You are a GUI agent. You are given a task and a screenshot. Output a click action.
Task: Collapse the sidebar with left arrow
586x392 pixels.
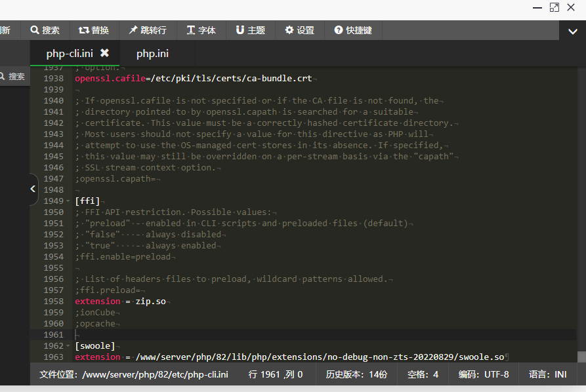[x=33, y=189]
